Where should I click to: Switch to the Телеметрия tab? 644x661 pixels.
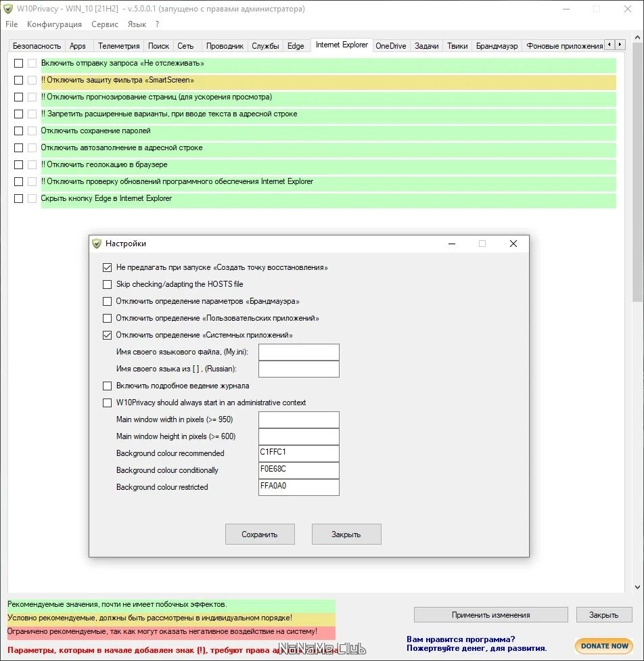pos(119,46)
